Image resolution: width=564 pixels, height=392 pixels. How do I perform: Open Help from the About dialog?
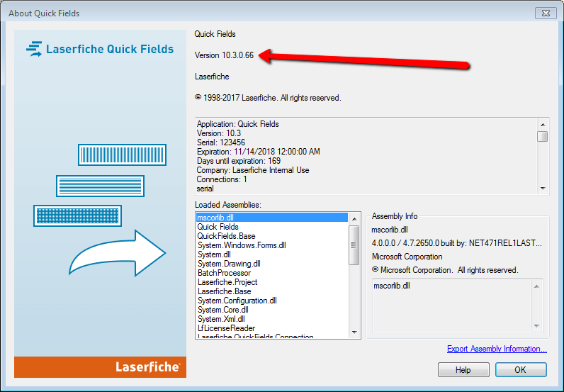[x=463, y=370]
